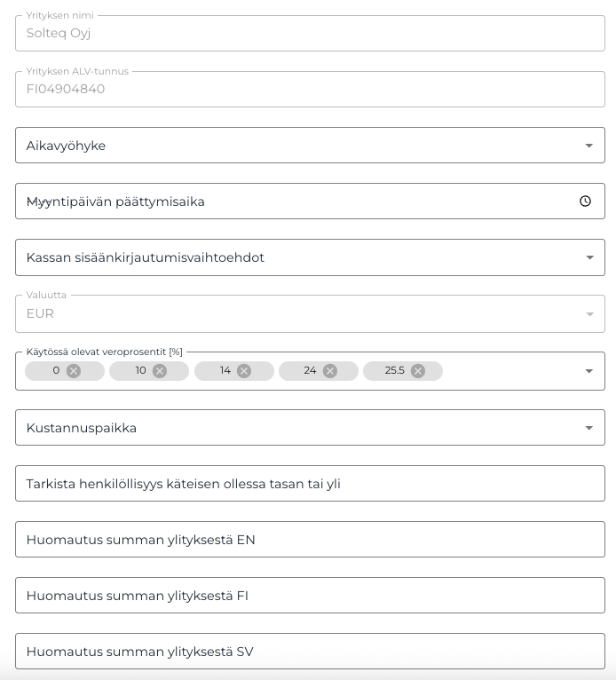Image resolution: width=616 pixels, height=680 pixels.
Task: Click the Huomautus summan ylityksestä EN field
Action: (310, 540)
